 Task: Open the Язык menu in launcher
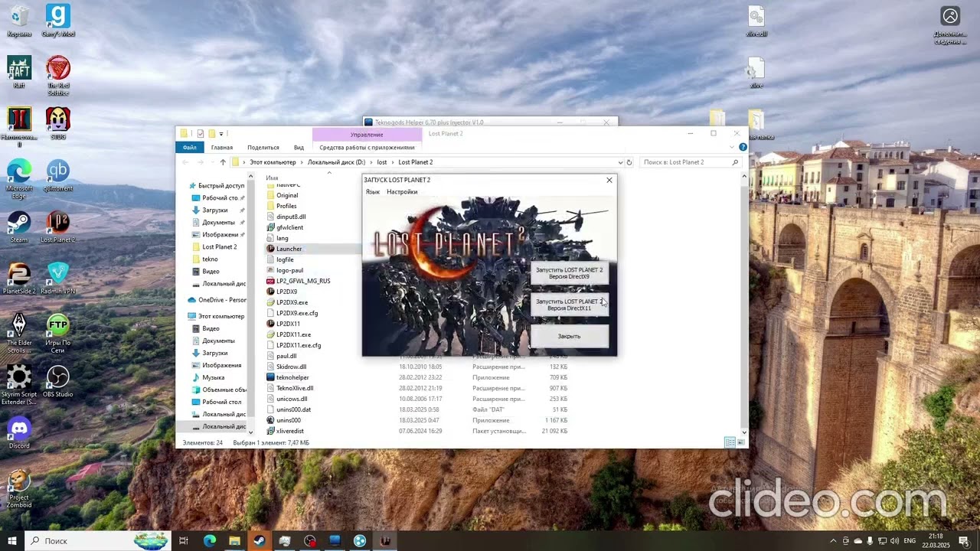pyautogui.click(x=372, y=192)
